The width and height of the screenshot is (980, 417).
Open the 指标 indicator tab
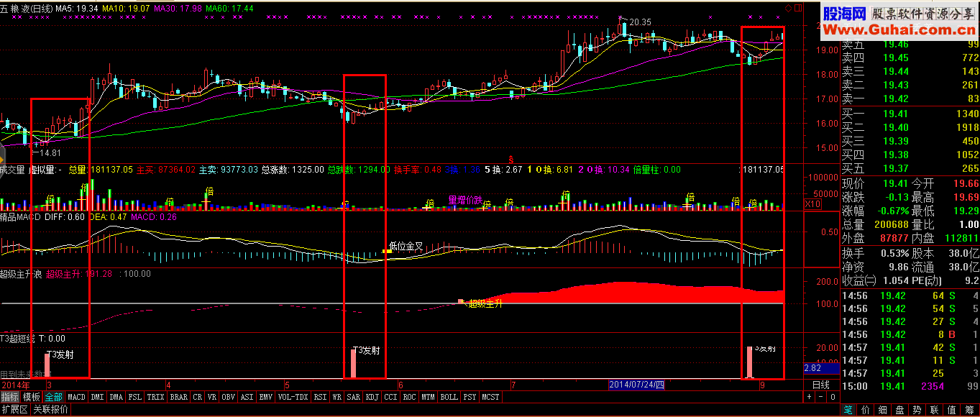coord(10,396)
